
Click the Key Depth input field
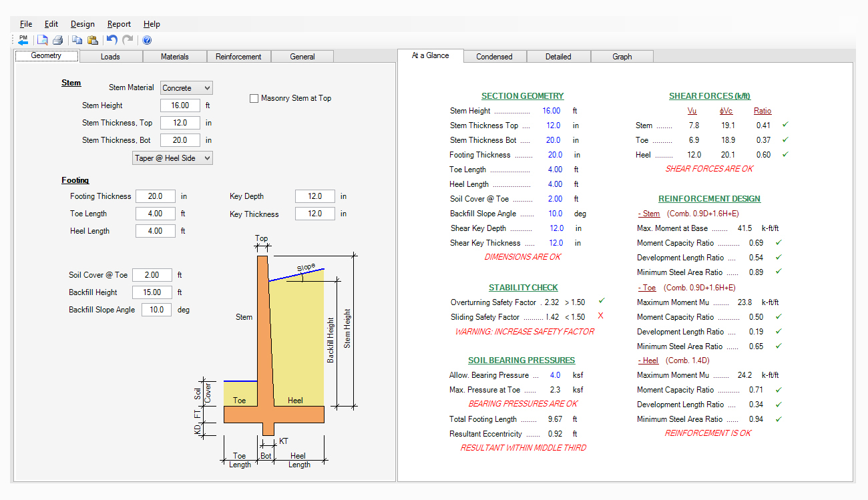pos(314,196)
